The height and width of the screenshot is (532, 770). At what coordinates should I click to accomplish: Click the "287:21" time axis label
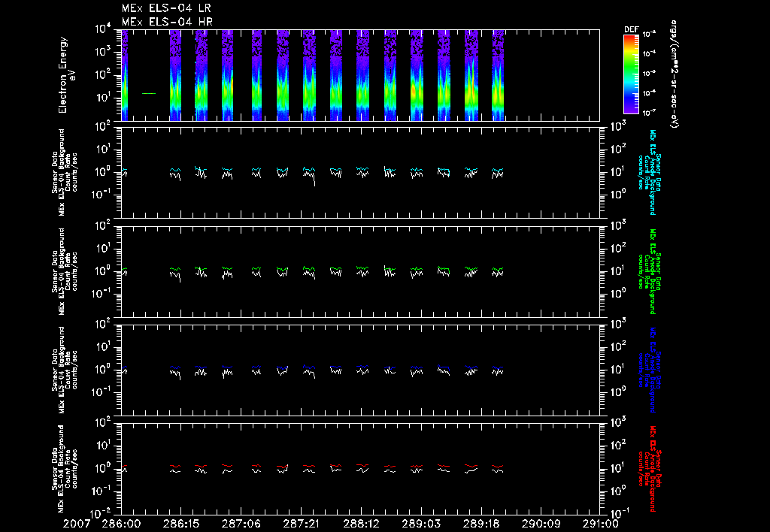[x=301, y=524]
